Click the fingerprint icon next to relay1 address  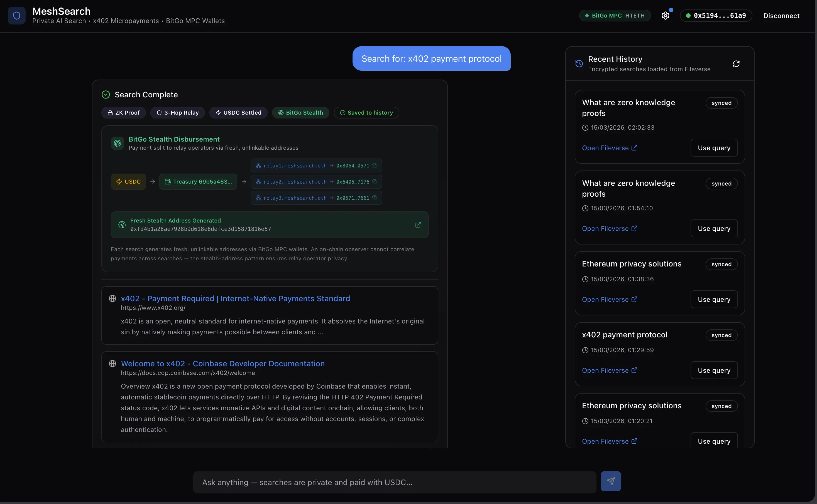375,166
